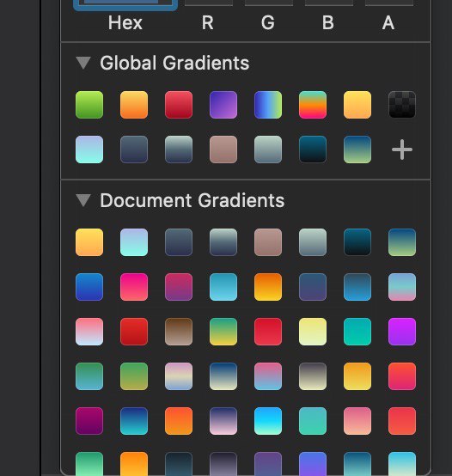Choose the brown document gradient
This screenshot has height=476, width=452.
[179, 332]
